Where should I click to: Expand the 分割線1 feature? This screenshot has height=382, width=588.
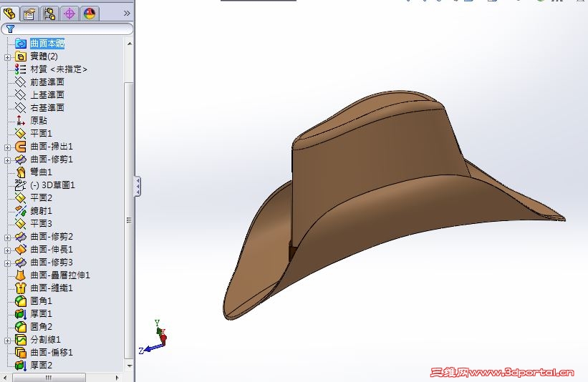point(7,341)
